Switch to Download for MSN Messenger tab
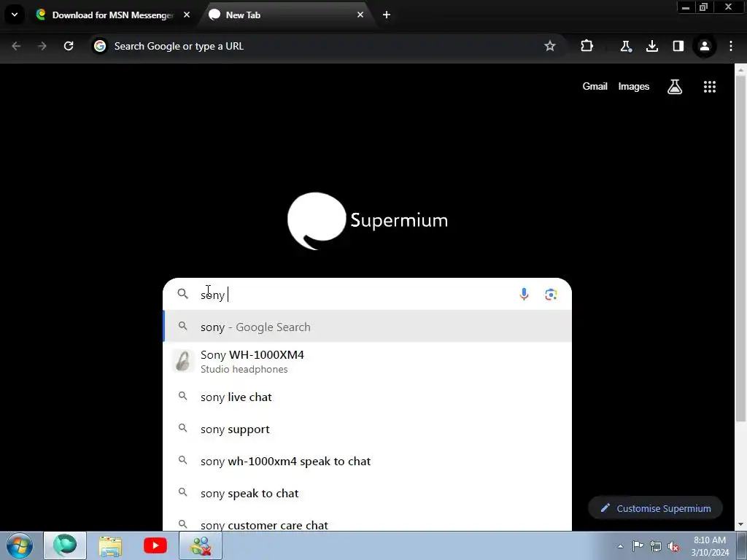The width and height of the screenshot is (747, 560). (113, 15)
